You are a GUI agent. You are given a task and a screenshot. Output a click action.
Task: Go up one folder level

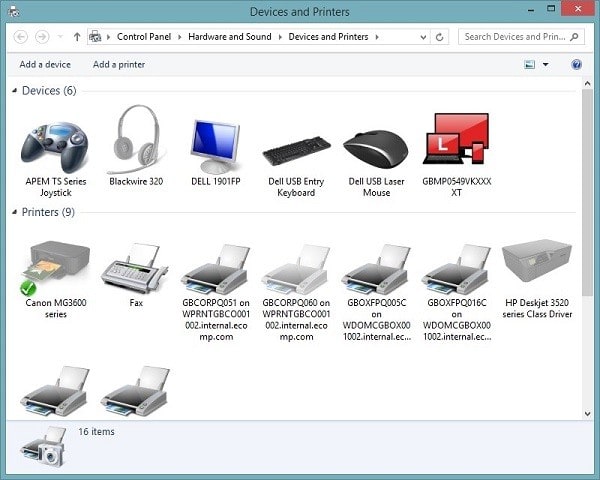pos(77,37)
